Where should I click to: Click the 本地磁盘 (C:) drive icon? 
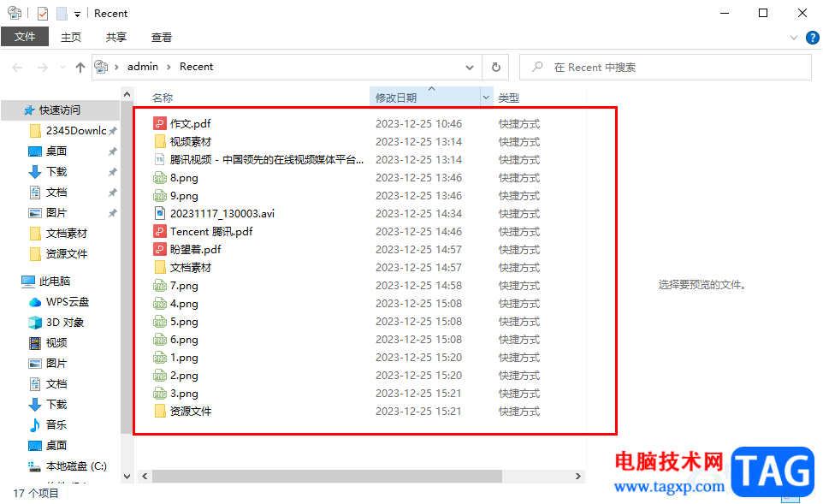point(34,465)
